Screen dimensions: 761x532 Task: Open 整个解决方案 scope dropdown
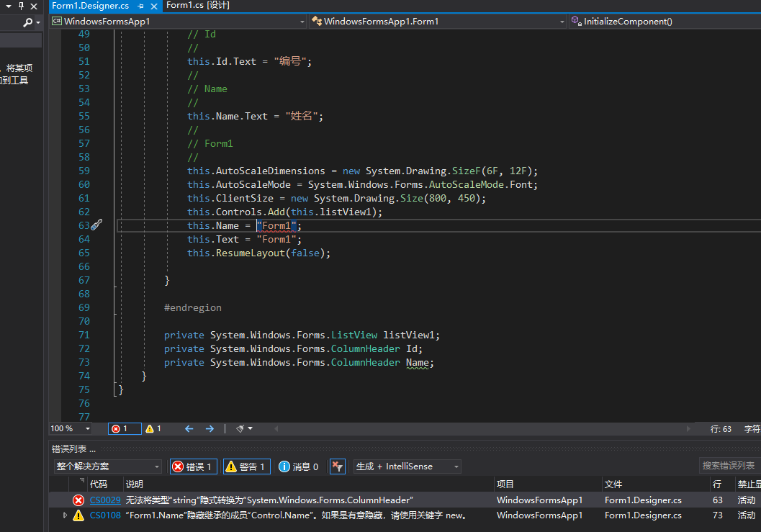point(107,466)
